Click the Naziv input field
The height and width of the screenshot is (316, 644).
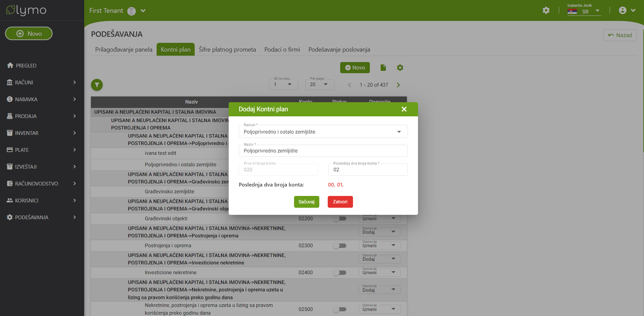click(323, 151)
